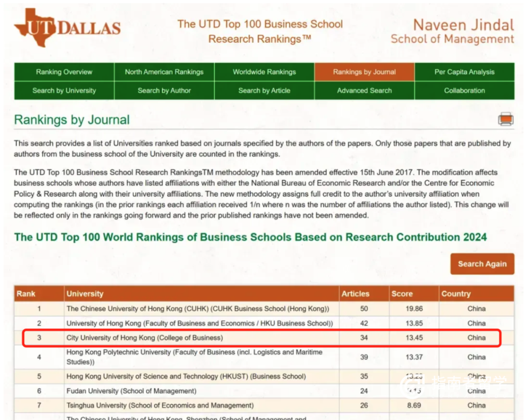Click the Articles column header

coord(355,294)
